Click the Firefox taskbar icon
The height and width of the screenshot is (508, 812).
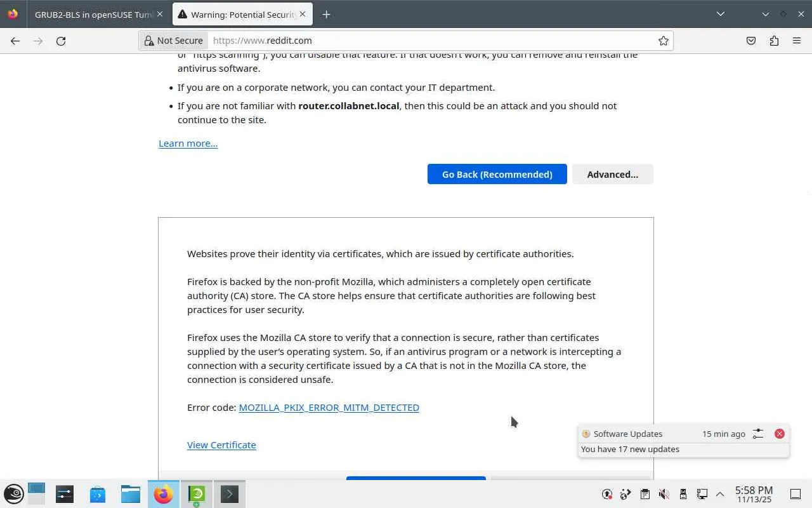[164, 494]
